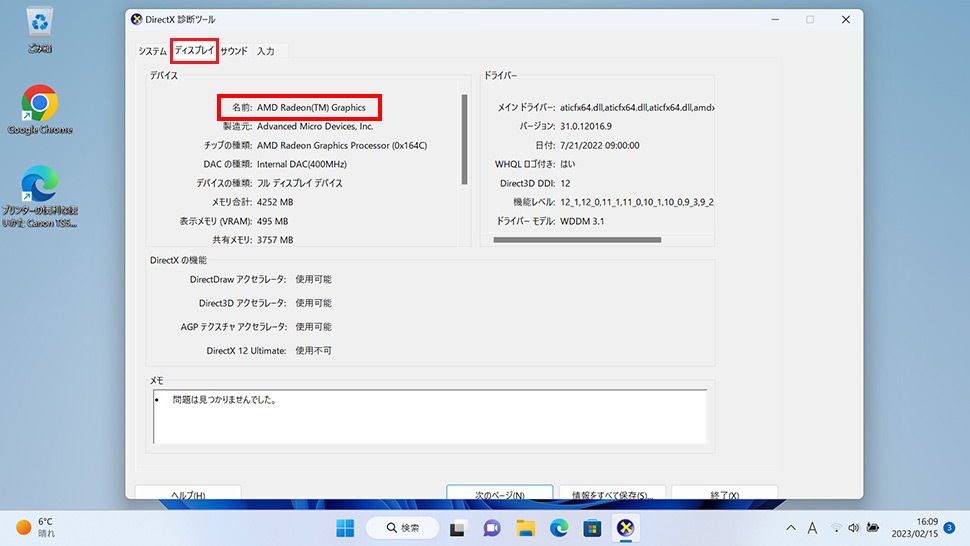The image size is (970, 546).
Task: Click the device list vertical scrollbar
Action: click(464, 139)
